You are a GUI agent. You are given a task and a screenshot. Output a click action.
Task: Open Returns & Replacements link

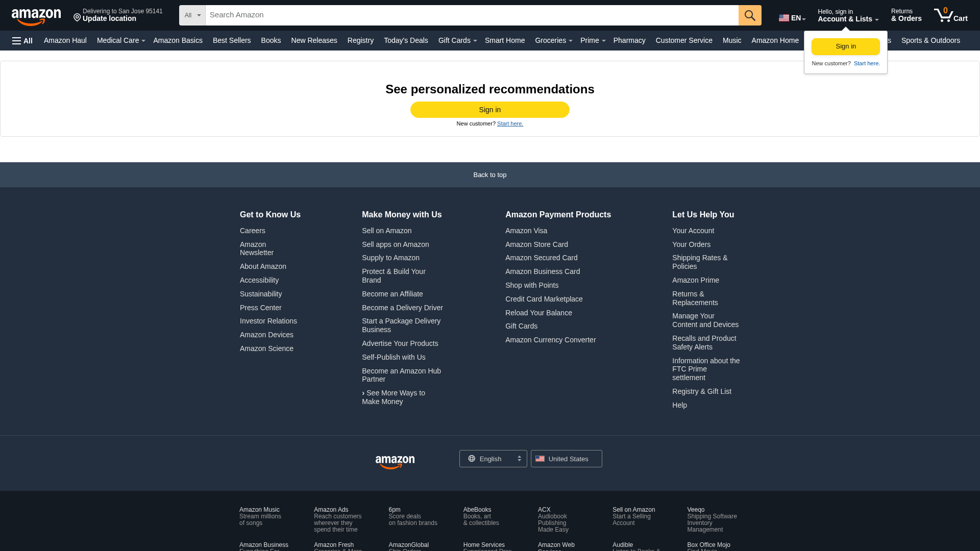[x=695, y=298]
